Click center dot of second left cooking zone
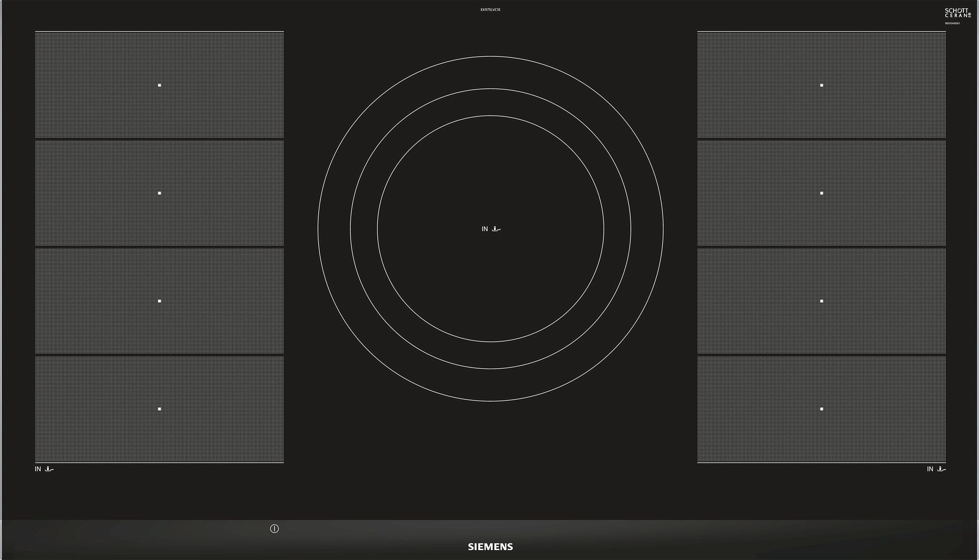This screenshot has width=979, height=560. point(160,193)
